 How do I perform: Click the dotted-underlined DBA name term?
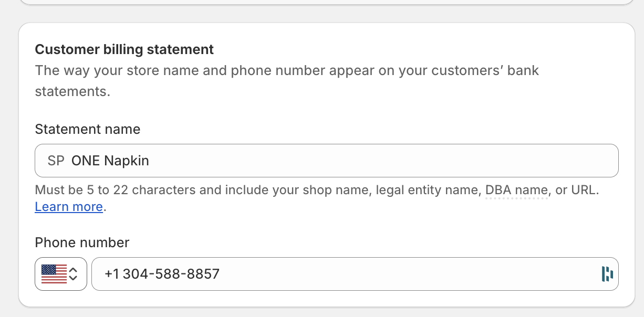(516, 190)
